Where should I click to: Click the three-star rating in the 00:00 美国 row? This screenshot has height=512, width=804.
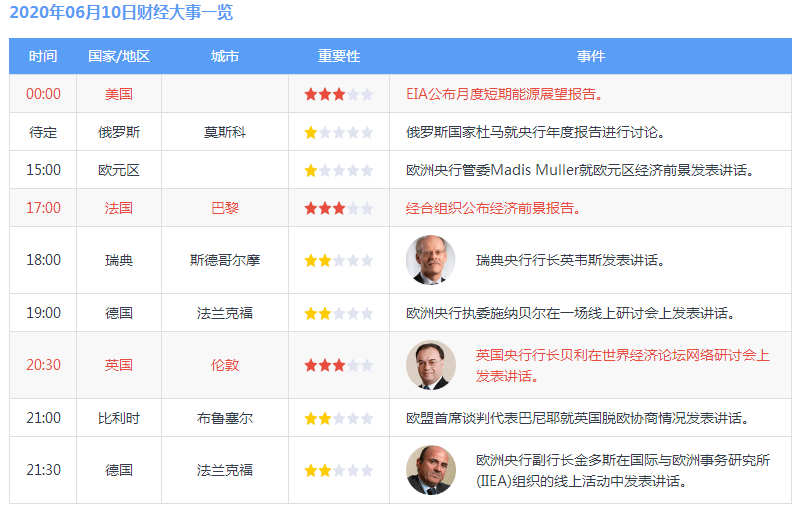[339, 94]
